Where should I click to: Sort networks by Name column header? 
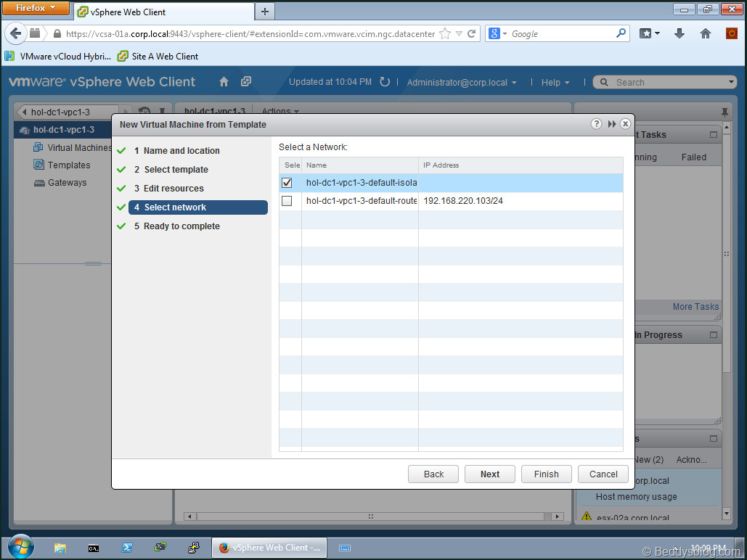[x=360, y=165]
